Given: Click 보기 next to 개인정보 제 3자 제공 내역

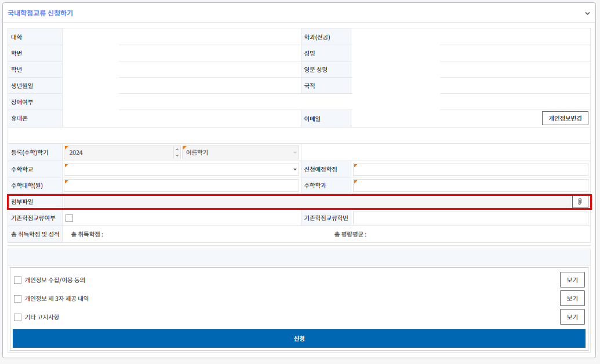Looking at the screenshot, I should 572,298.
